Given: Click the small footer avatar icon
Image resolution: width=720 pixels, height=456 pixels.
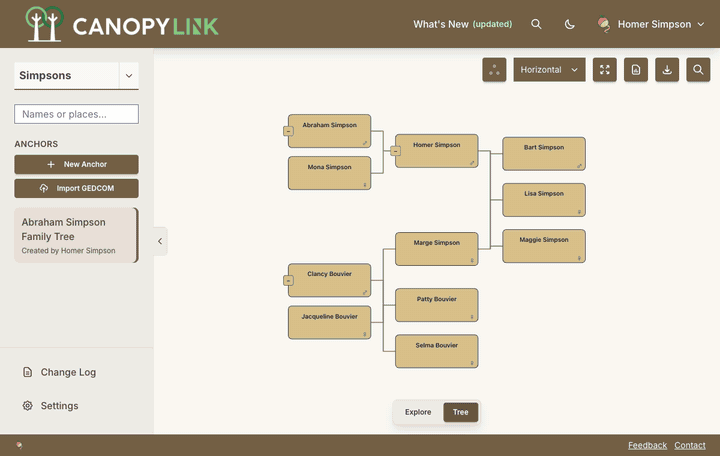Looking at the screenshot, I should click(19, 445).
